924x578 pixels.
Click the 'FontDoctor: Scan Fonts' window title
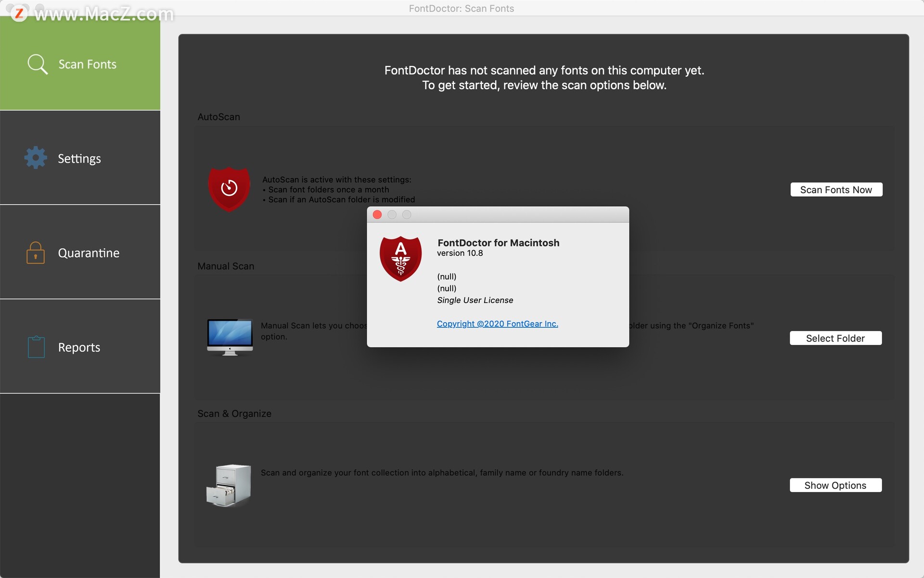click(462, 8)
